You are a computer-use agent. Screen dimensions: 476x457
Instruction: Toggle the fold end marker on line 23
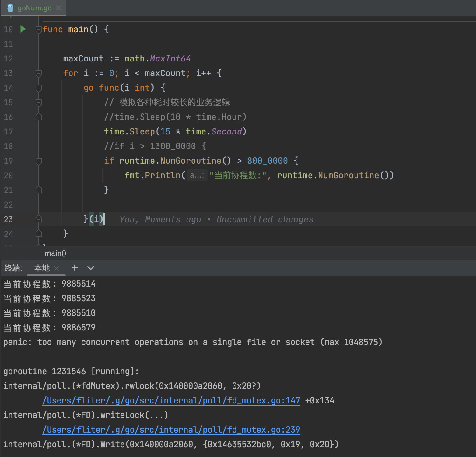coord(38,219)
